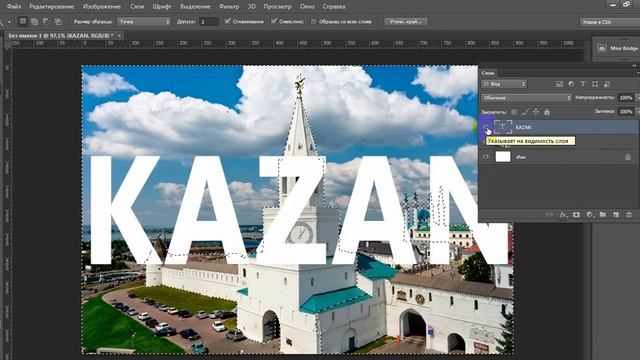Screen dimensions: 640x360
Task: Open the Размер образца dropdown
Action: [x=144, y=21]
